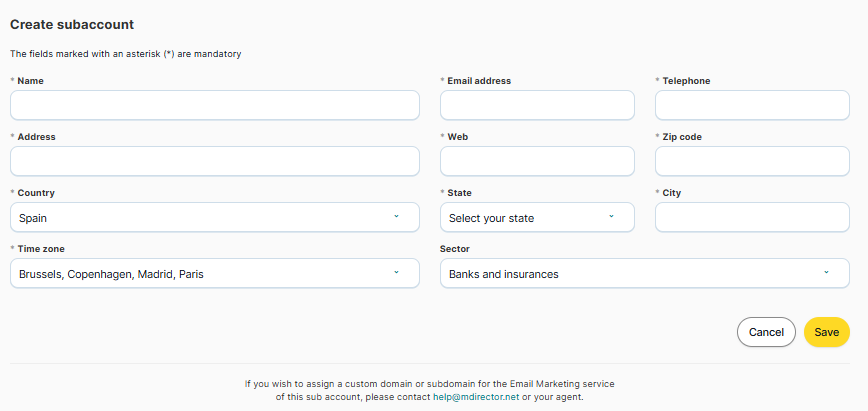The height and width of the screenshot is (411, 868).
Task: Click the 'Sector' field label
Action: point(457,248)
